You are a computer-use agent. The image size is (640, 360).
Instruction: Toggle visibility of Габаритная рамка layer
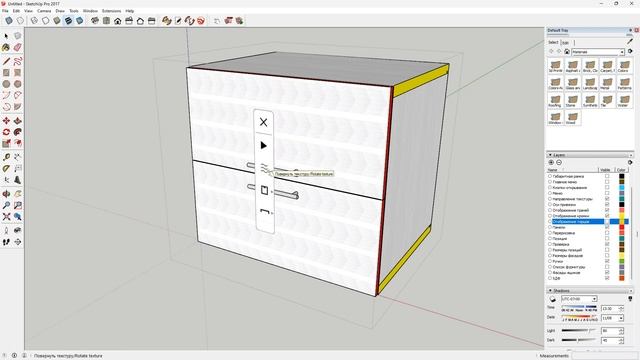tap(607, 176)
